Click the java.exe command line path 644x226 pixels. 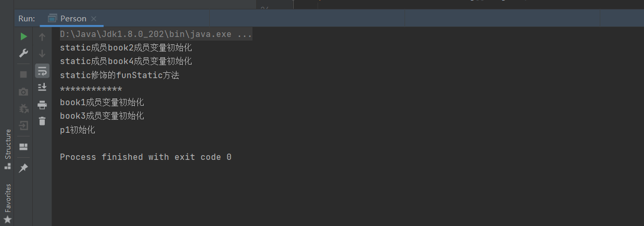click(x=156, y=35)
